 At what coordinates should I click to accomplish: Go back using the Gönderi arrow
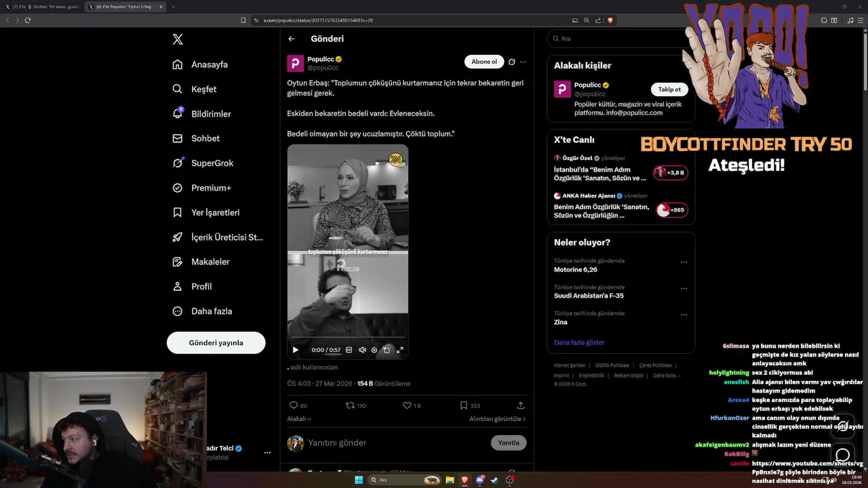(x=292, y=39)
